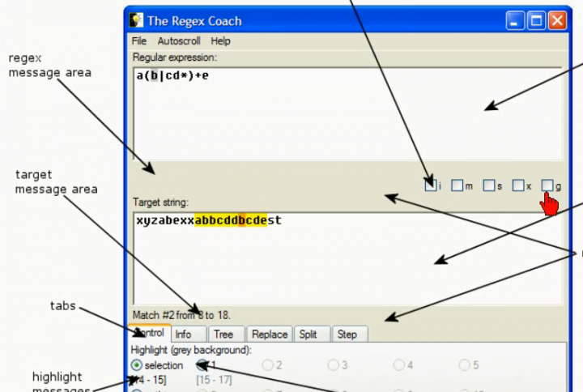Open the Help menu

220,41
